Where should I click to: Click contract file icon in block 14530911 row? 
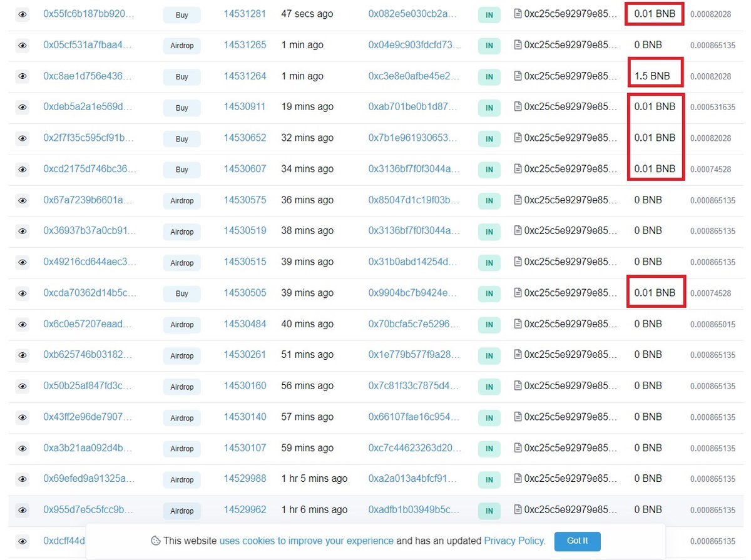coord(518,107)
